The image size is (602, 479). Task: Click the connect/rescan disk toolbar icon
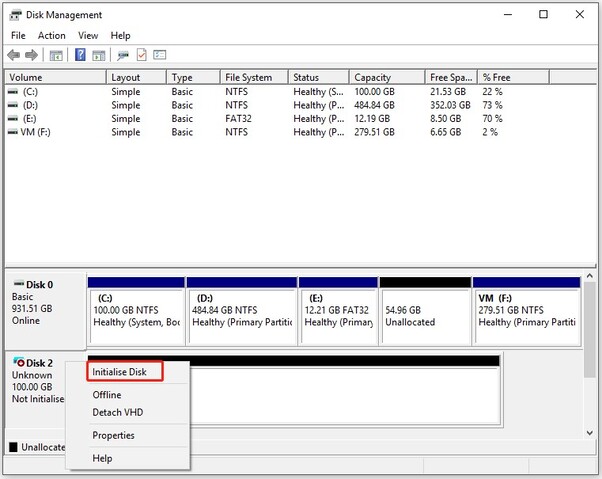pyautogui.click(x=123, y=55)
